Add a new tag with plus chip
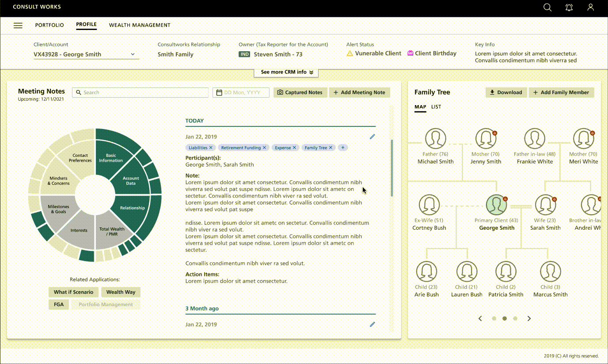This screenshot has width=608, height=364. (343, 148)
